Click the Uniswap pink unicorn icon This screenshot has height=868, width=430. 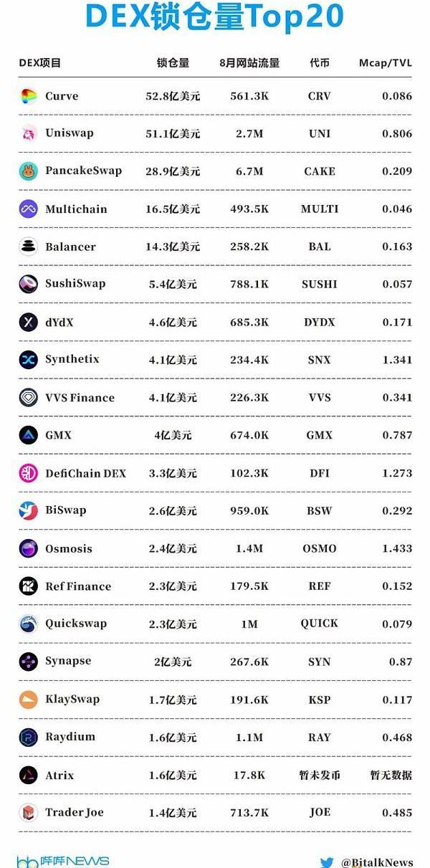coord(29,134)
